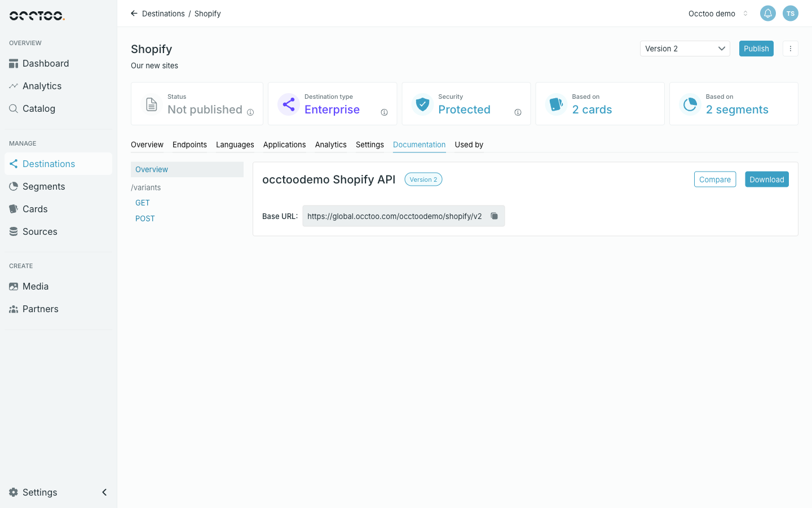Select the Documentation tab
Screen dimensions: 812x508
pos(420,145)
